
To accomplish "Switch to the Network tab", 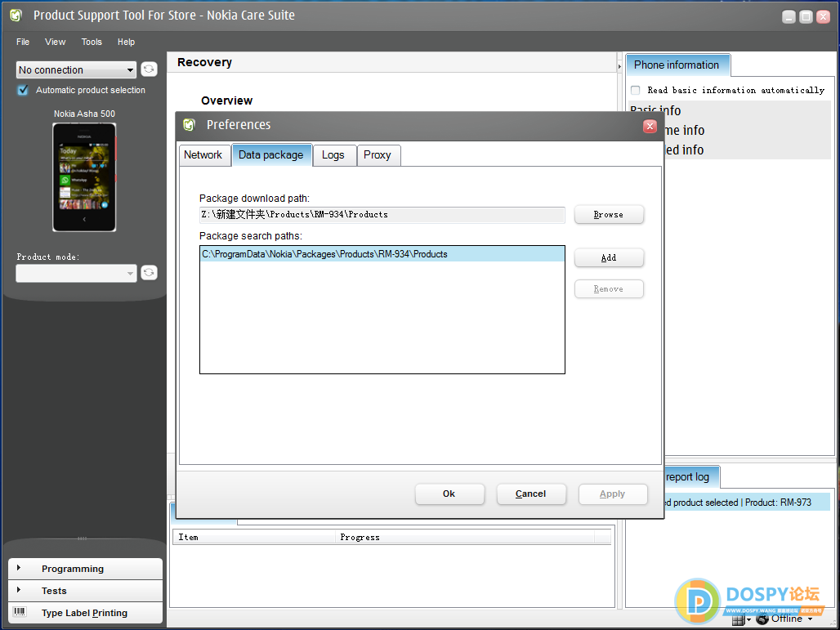I will point(203,154).
